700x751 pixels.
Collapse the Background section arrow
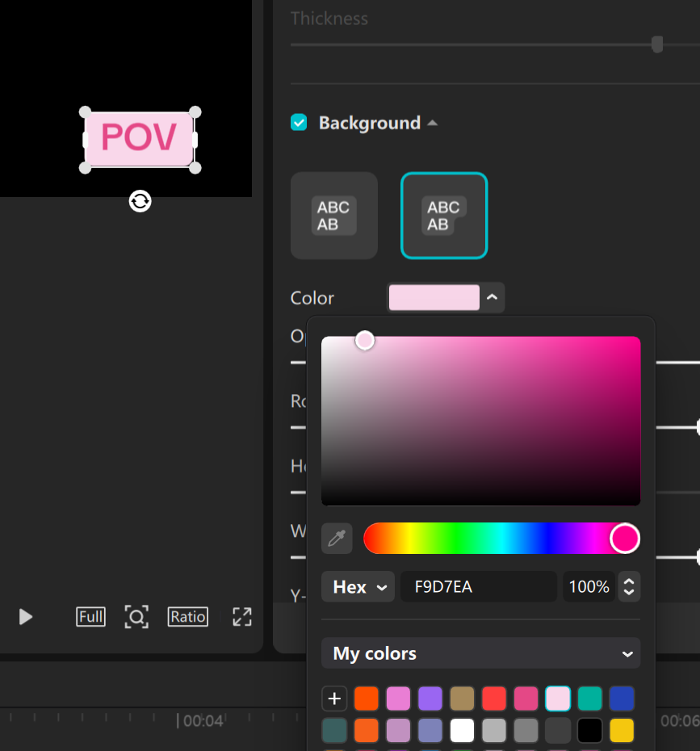[x=433, y=123]
